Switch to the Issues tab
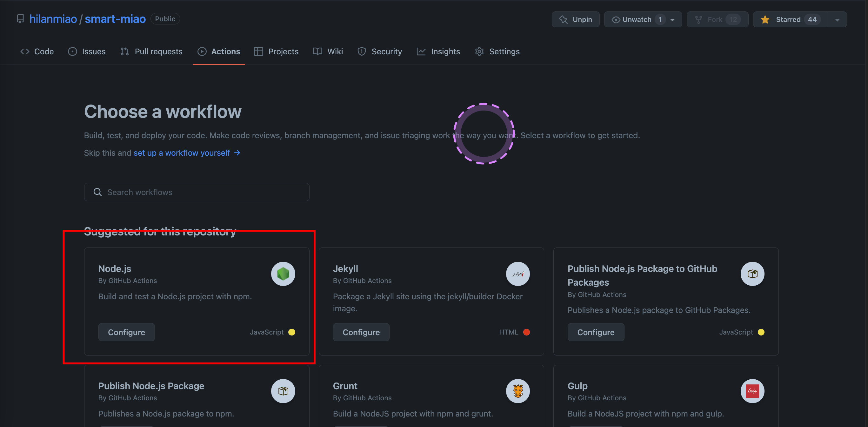868x427 pixels. (x=87, y=51)
